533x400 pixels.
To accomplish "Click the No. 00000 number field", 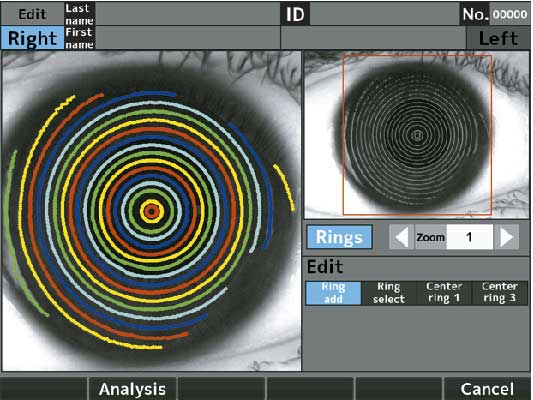I will pos(510,14).
